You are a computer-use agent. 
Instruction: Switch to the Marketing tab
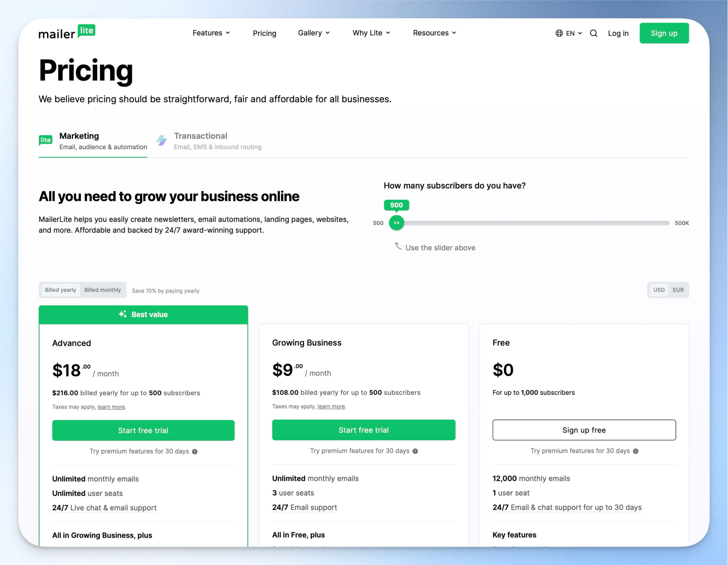click(x=93, y=141)
